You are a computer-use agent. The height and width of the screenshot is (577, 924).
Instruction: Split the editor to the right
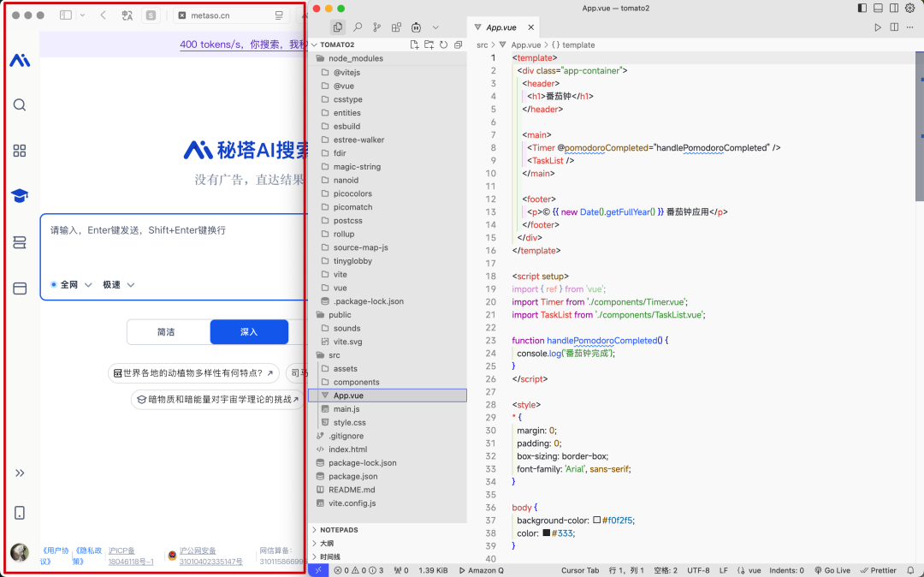click(x=894, y=27)
